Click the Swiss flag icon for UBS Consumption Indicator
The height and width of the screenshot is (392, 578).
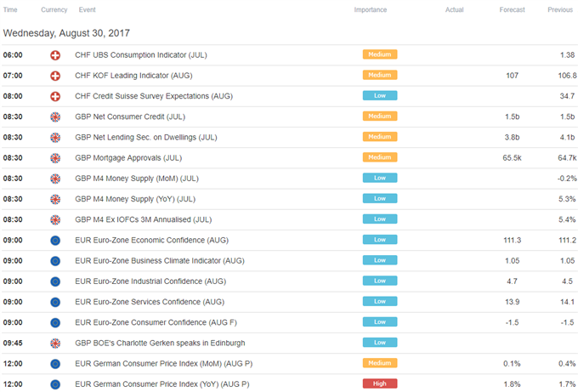tap(55, 55)
